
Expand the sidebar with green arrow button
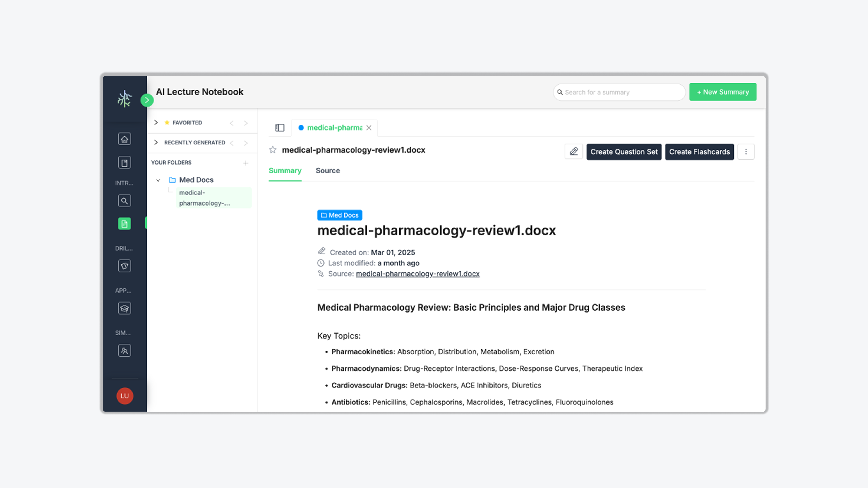pyautogui.click(x=147, y=100)
